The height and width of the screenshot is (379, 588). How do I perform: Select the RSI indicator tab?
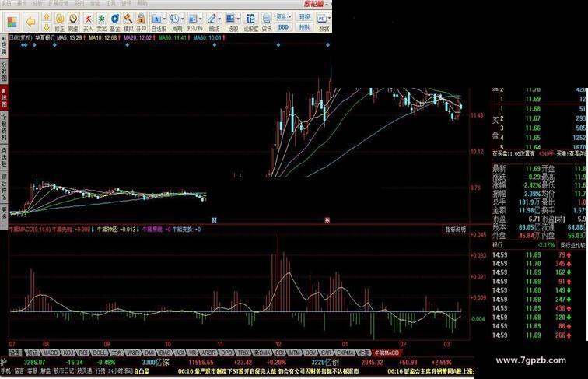pos(84,353)
